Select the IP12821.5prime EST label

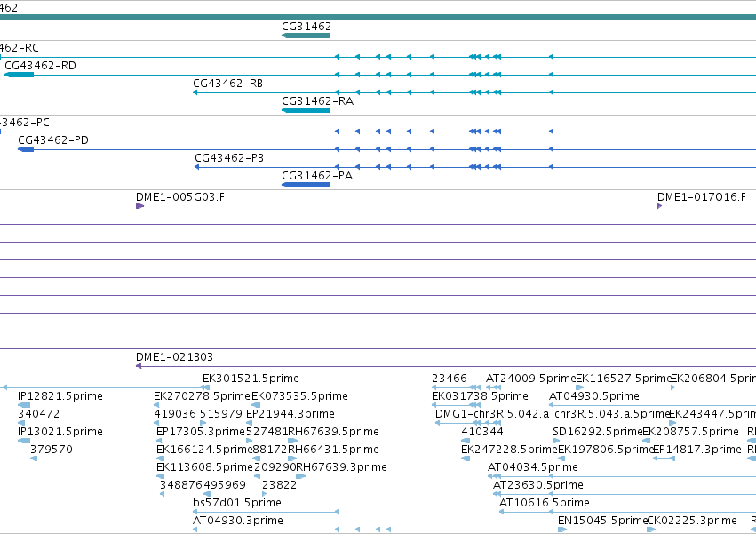click(60, 396)
